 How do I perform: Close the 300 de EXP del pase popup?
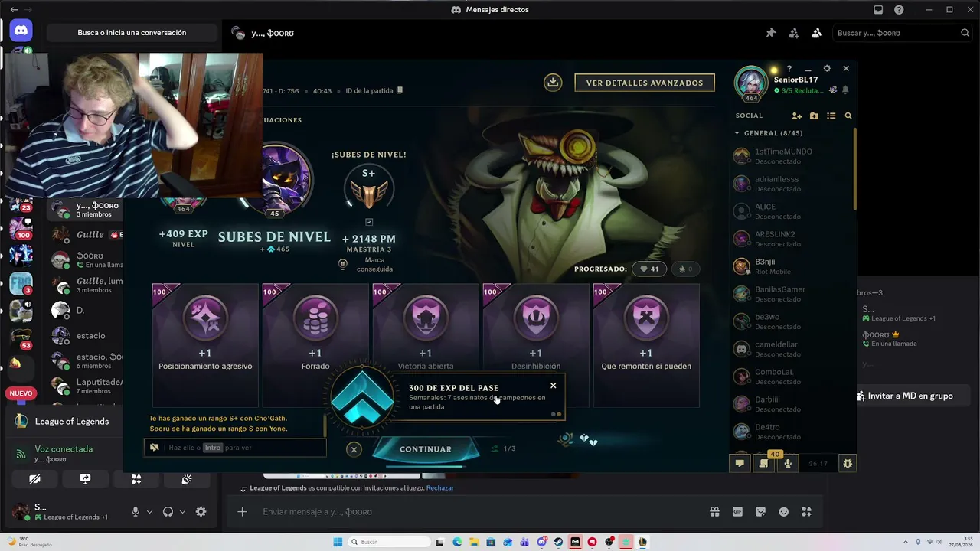click(x=553, y=386)
